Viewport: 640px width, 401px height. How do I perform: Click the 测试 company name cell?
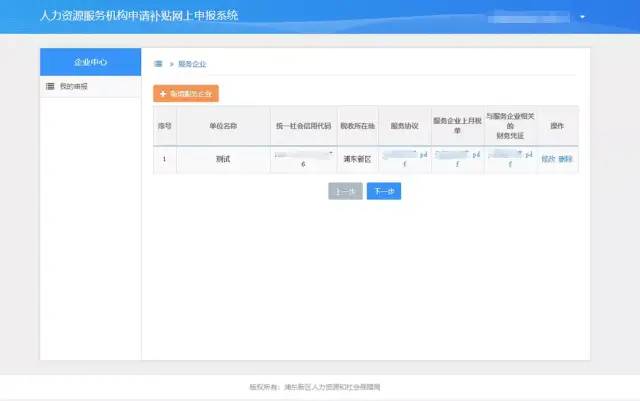point(223,159)
